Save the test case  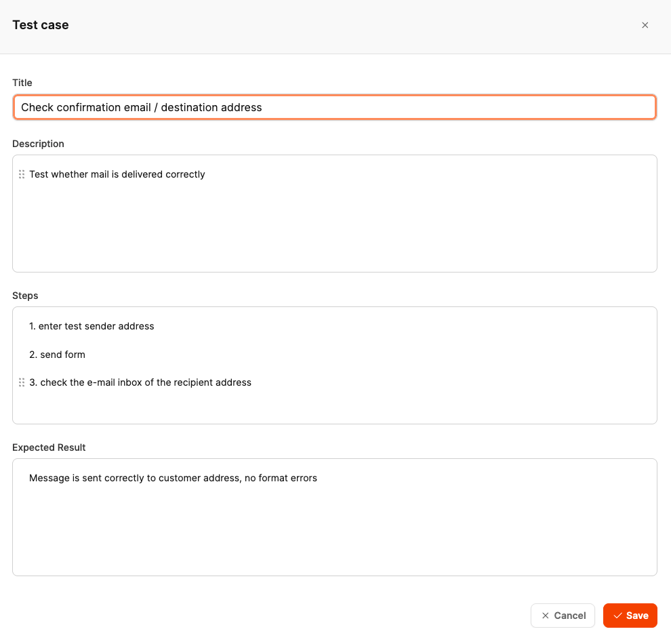tap(630, 616)
